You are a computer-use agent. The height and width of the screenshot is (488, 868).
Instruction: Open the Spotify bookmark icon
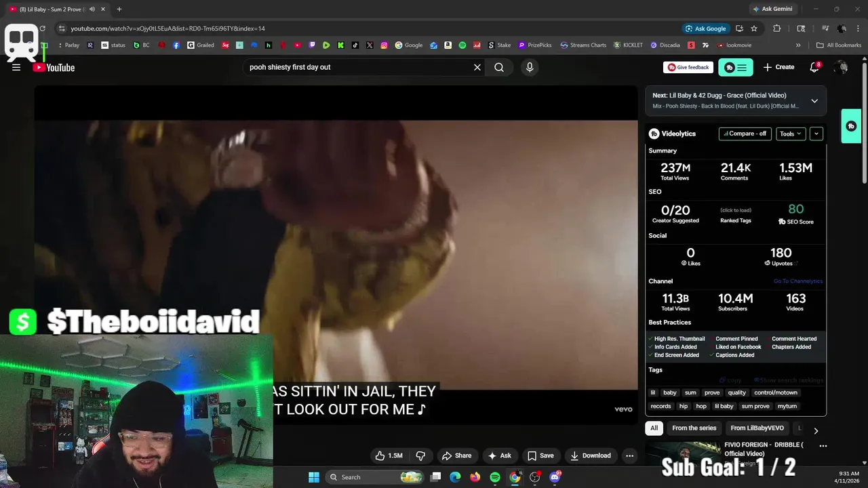click(462, 45)
